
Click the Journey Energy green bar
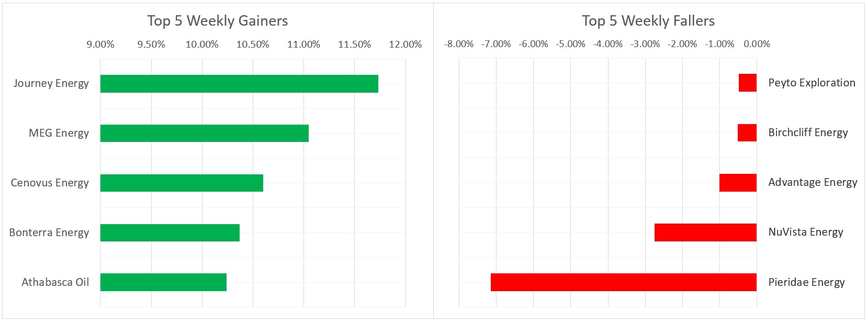[239, 84]
